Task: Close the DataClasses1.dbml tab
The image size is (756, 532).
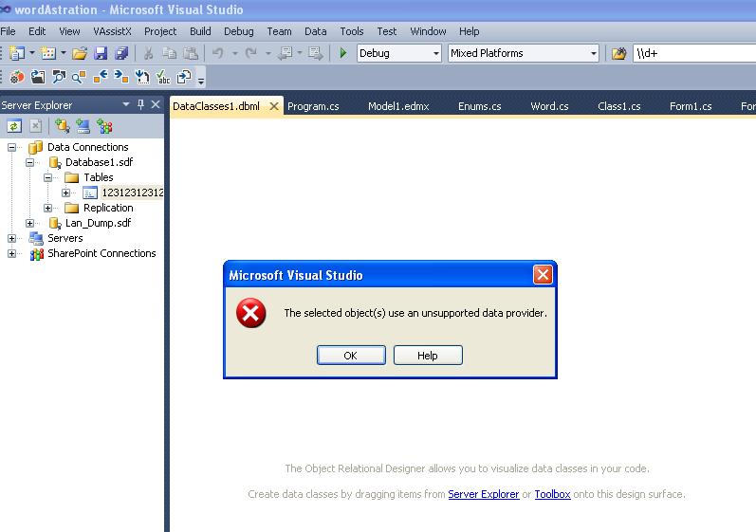Action: (x=274, y=106)
